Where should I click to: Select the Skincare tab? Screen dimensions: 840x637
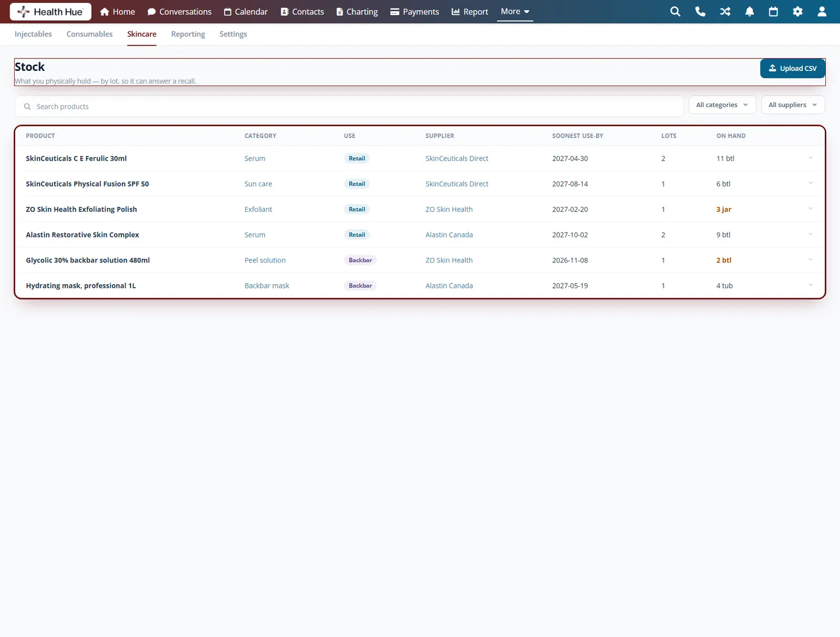click(x=142, y=34)
